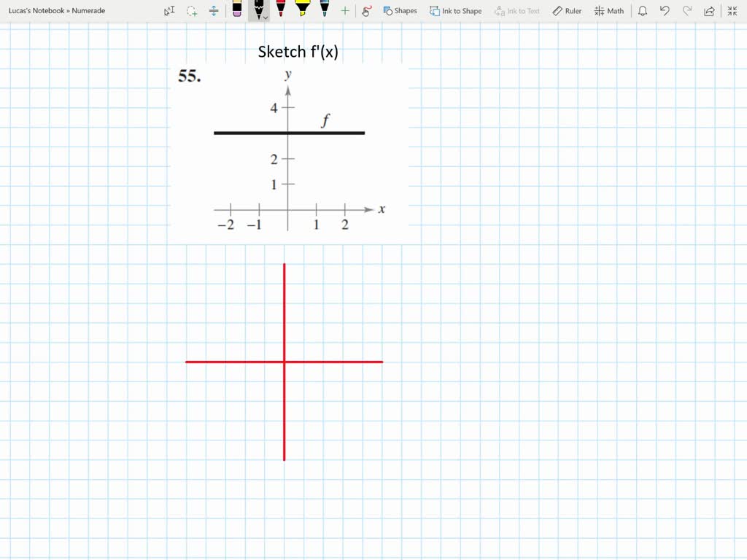Viewport: 747px width, 560px height.
Task: Click the replay ink playback icon
Action: pyautogui.click(x=367, y=10)
